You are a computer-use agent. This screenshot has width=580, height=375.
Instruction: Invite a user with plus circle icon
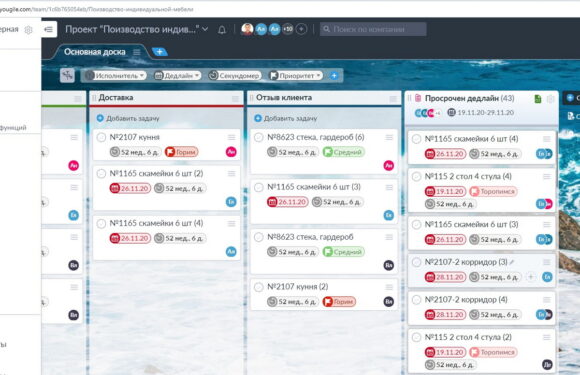point(301,29)
